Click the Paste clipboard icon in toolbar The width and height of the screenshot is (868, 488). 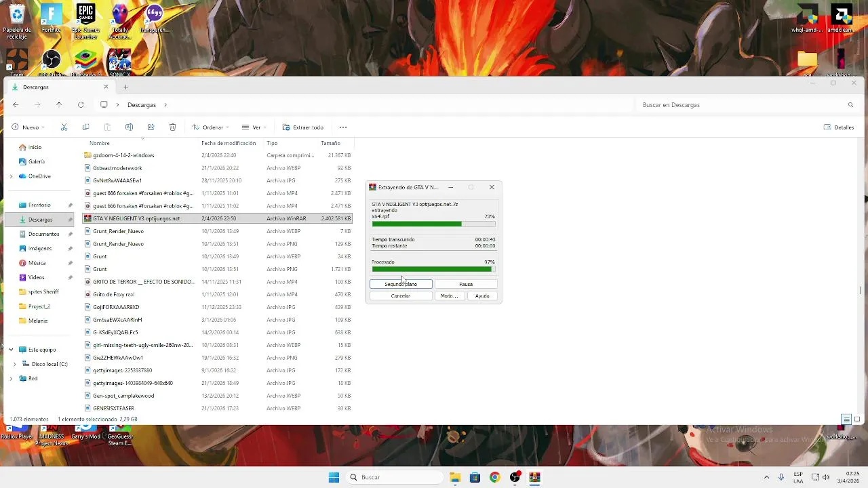click(107, 127)
